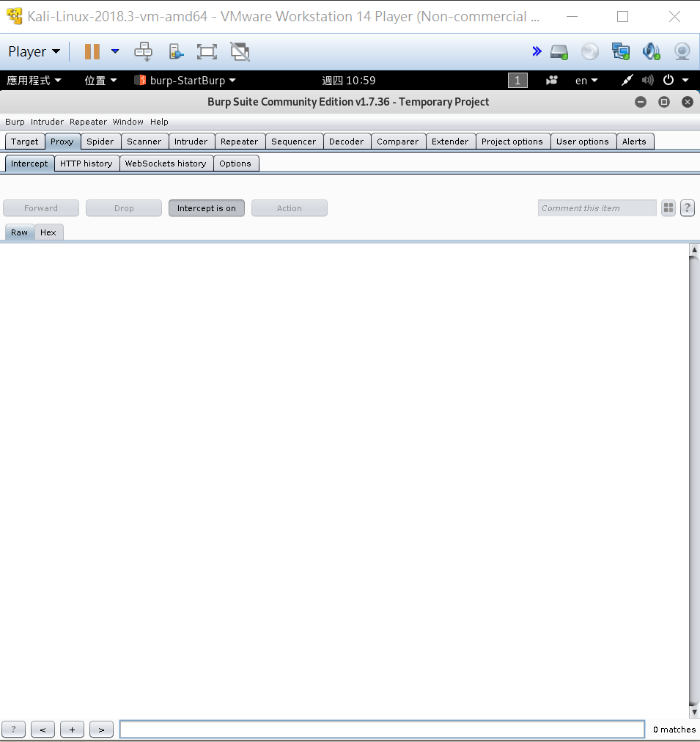The height and width of the screenshot is (742, 700).
Task: Click the volume speaker icon in Kali top bar
Action: 648,81
